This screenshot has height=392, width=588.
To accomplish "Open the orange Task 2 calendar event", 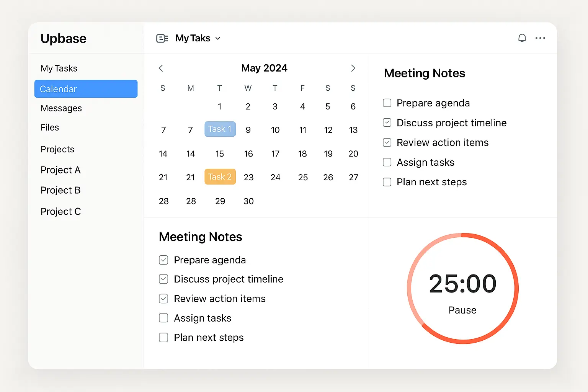I will pos(220,177).
